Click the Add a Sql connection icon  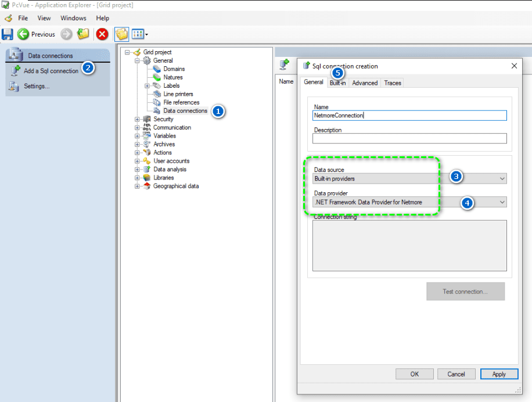point(16,70)
